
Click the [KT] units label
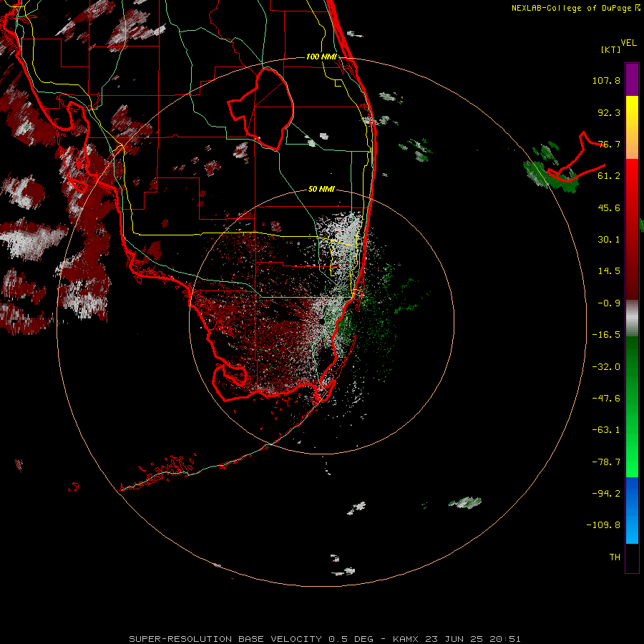tap(611, 49)
